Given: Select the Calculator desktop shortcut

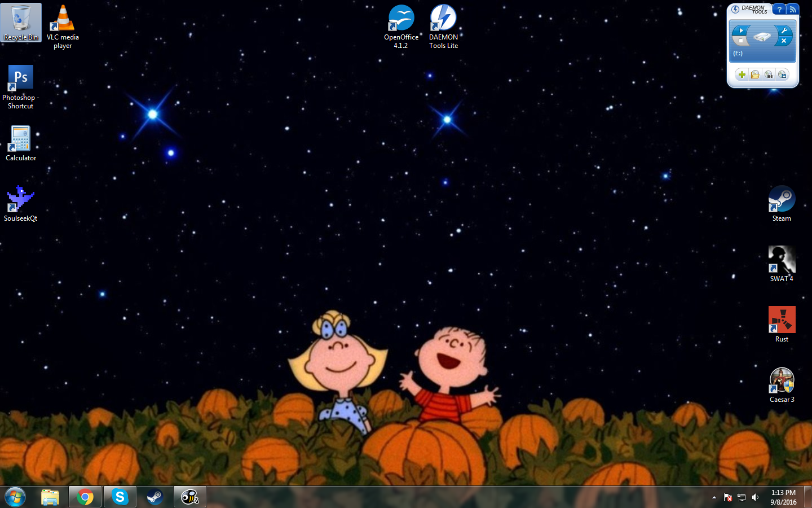Looking at the screenshot, I should (x=21, y=143).
